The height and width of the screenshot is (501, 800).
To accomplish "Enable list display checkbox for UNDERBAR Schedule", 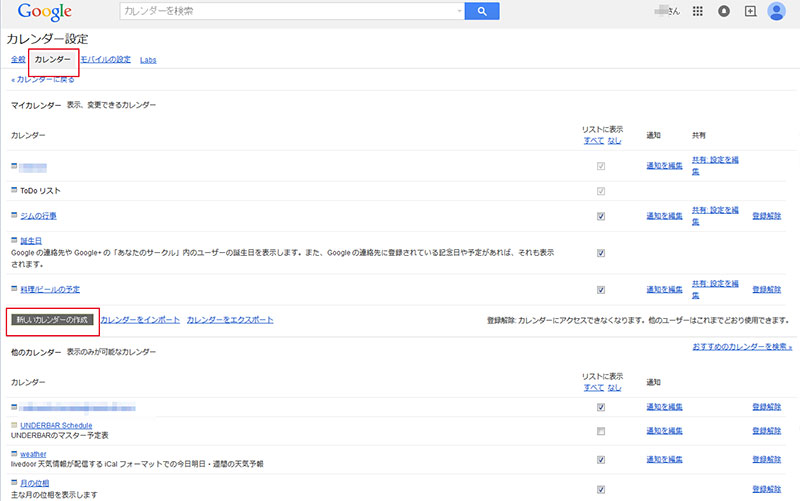I will click(x=601, y=431).
